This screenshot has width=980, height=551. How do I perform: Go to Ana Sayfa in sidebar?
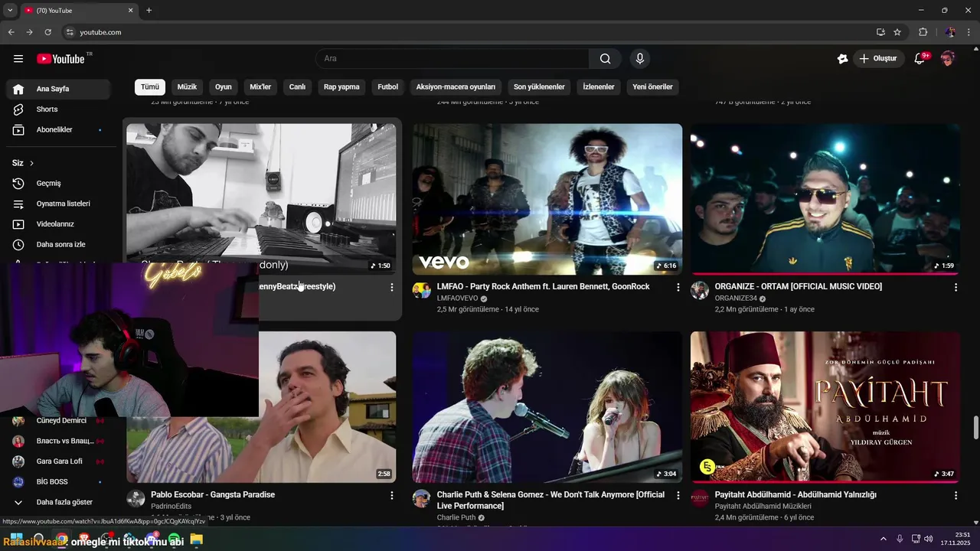click(x=58, y=89)
